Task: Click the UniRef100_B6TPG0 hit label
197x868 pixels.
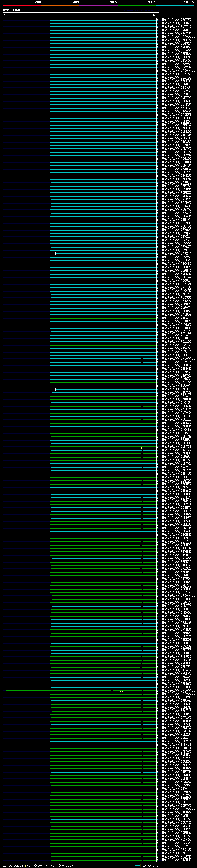Action: click(177, 104)
